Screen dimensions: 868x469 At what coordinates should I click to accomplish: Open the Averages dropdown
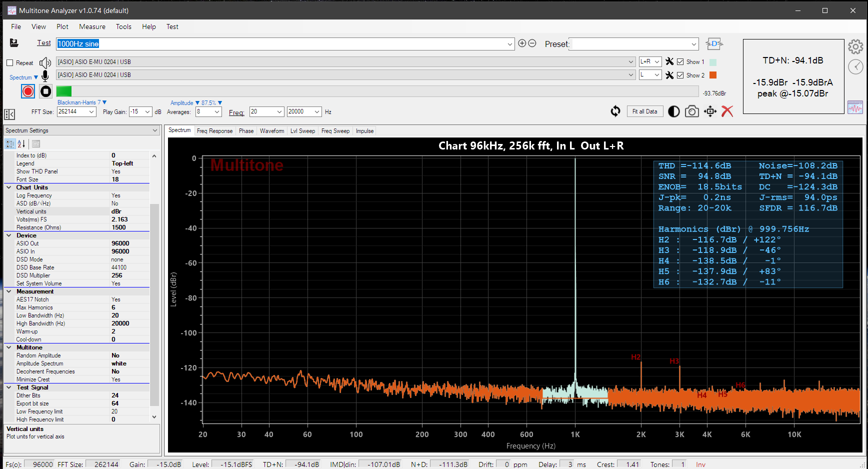217,111
